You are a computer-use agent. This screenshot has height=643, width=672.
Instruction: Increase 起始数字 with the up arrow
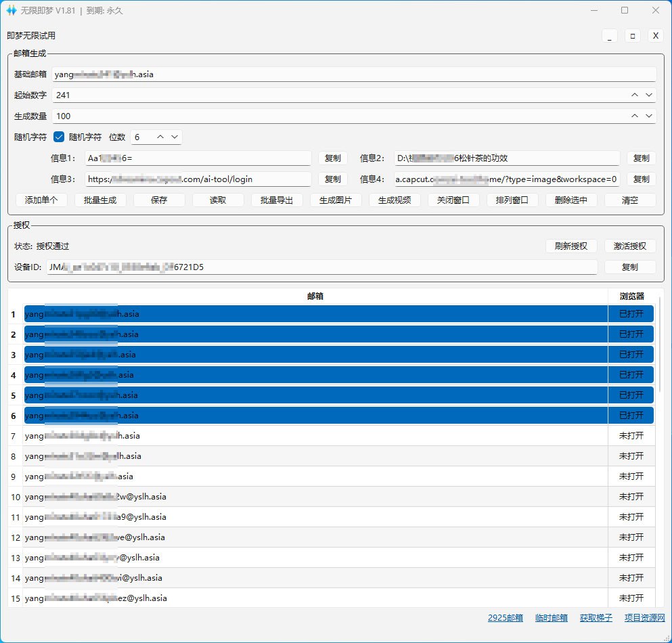click(635, 95)
